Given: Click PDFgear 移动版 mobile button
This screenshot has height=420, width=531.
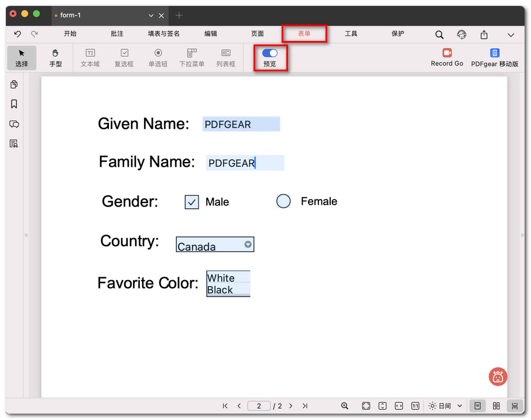Looking at the screenshot, I should tap(495, 58).
